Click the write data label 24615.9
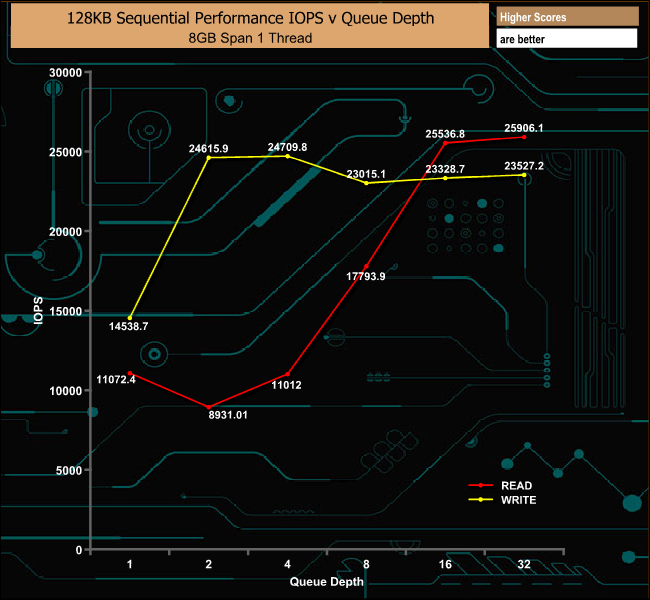 pos(209,148)
